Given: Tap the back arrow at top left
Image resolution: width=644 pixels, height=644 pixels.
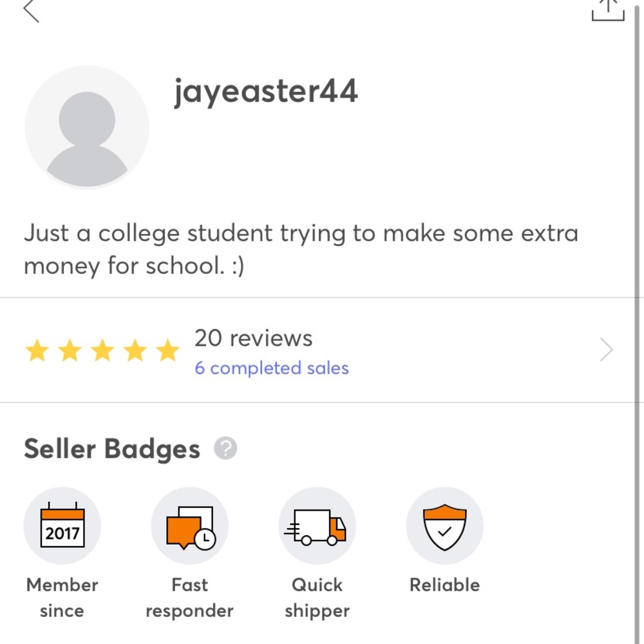Looking at the screenshot, I should 31,10.
